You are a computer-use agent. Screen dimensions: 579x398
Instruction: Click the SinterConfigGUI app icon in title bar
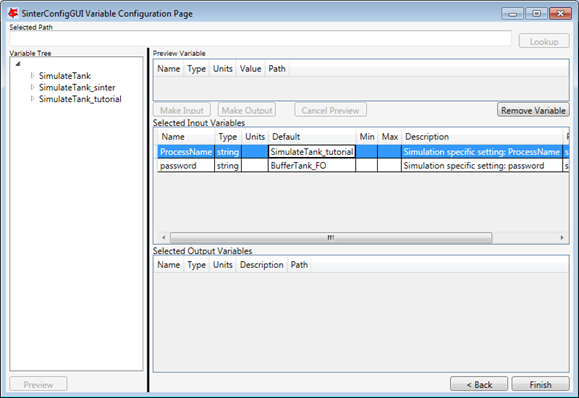point(13,13)
